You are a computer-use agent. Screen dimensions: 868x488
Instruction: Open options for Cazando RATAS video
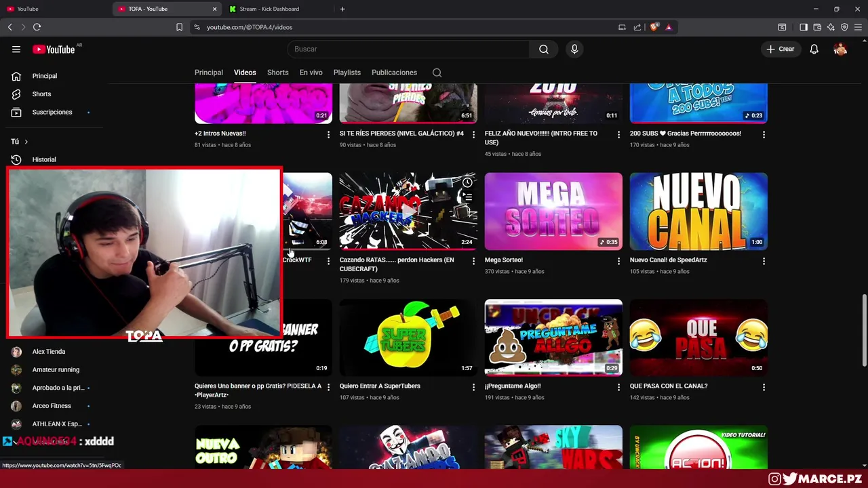pos(473,261)
